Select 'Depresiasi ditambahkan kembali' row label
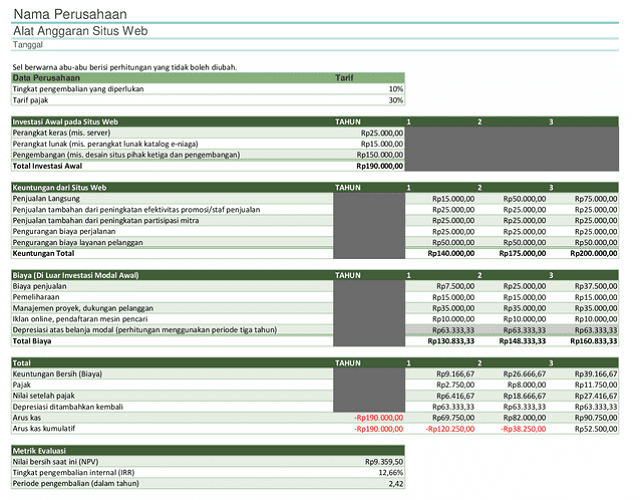The image size is (640, 500). [x=68, y=407]
